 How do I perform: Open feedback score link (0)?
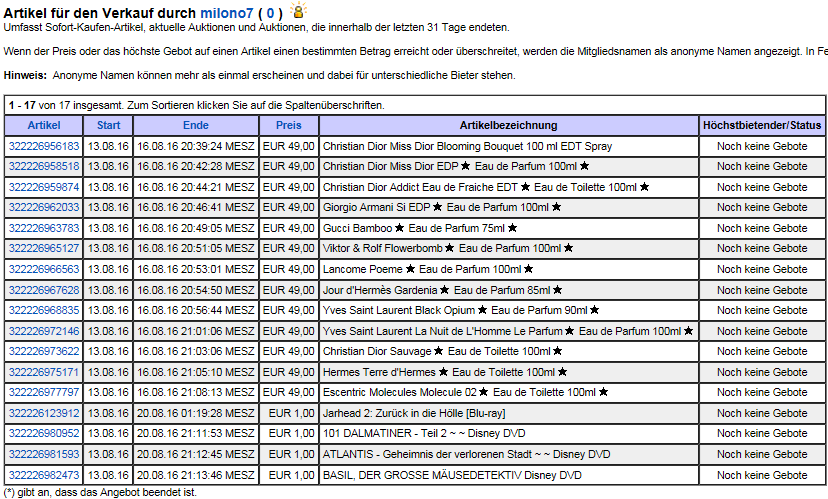coord(270,13)
